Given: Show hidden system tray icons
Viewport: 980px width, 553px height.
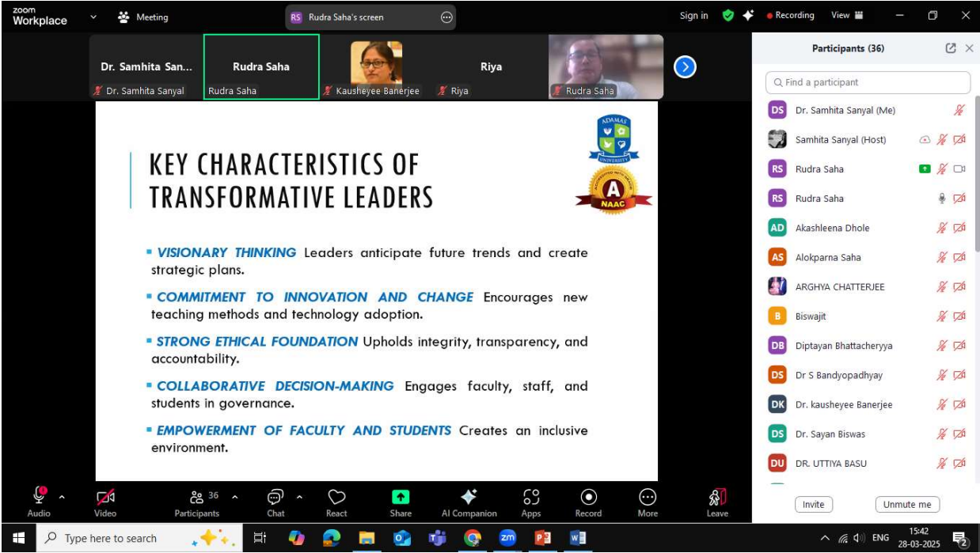Looking at the screenshot, I should 826,538.
